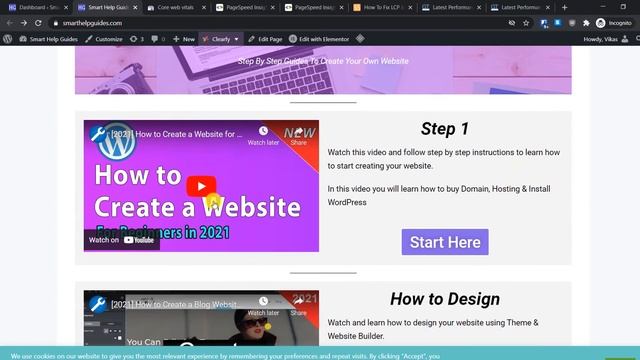The image size is (640, 360).
Task: Click channel avatar on Create a Website video
Action: point(98,134)
